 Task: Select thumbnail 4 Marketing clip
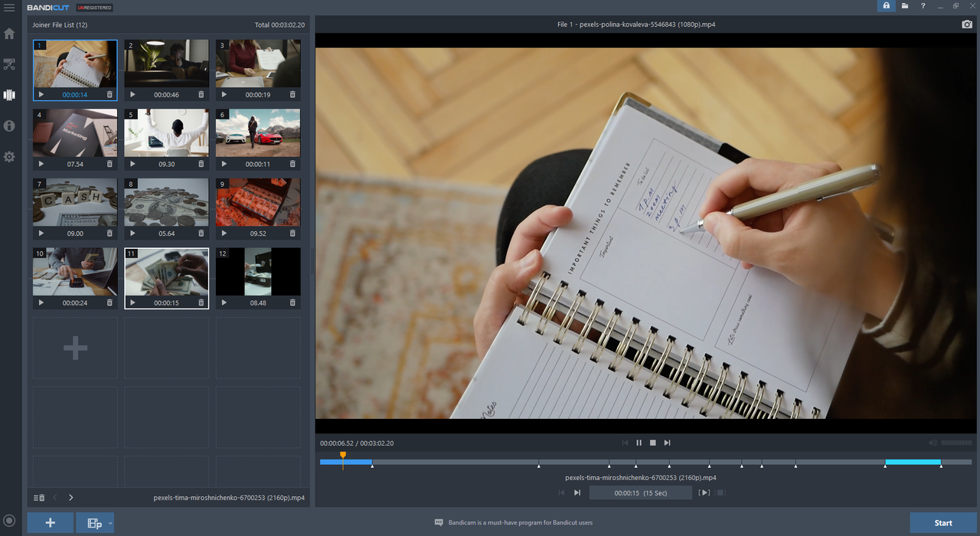click(x=75, y=132)
